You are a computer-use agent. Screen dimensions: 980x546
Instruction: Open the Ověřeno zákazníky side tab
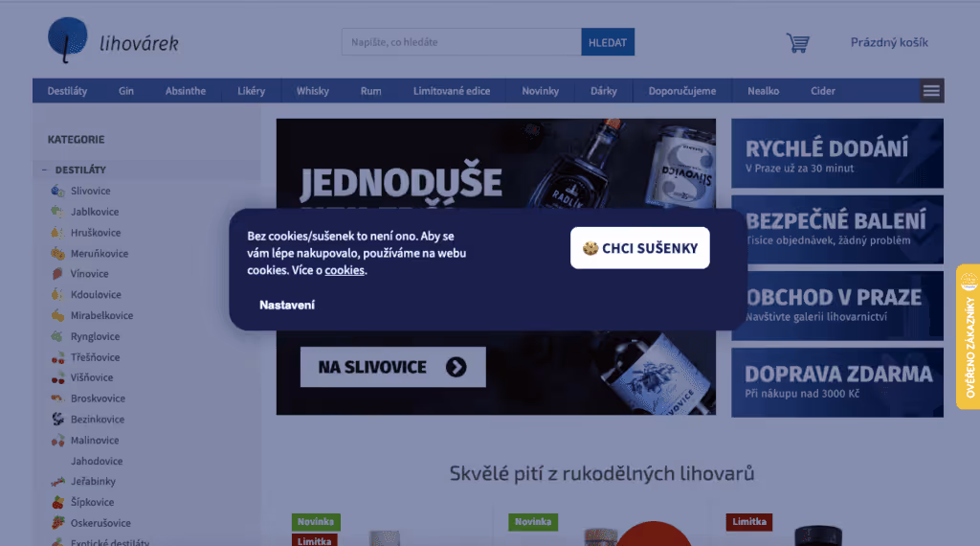[x=969, y=336]
